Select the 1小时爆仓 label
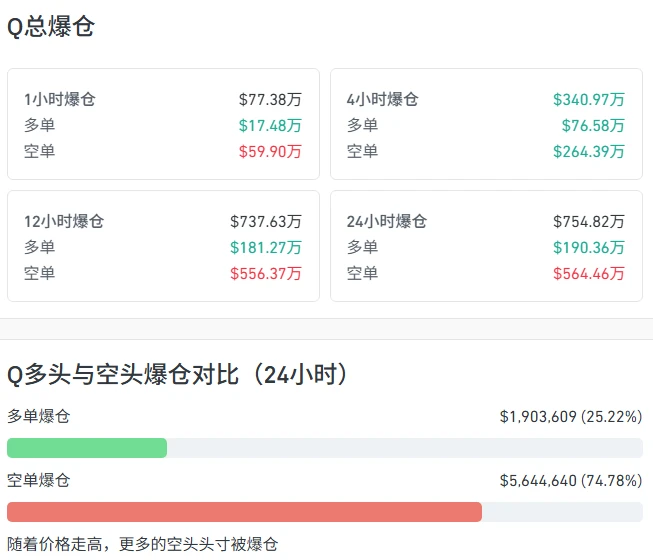Screen dimensions: 653x560 coord(60,100)
